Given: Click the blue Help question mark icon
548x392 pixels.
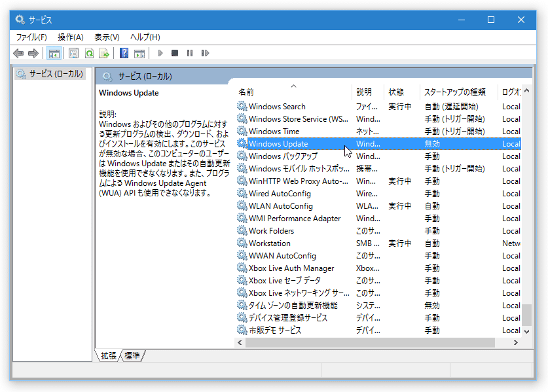Looking at the screenshot, I should [124, 53].
